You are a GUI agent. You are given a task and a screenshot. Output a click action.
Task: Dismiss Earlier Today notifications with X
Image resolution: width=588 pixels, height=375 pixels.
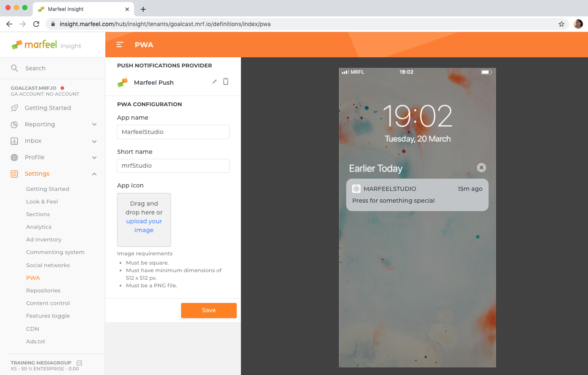pyautogui.click(x=481, y=168)
